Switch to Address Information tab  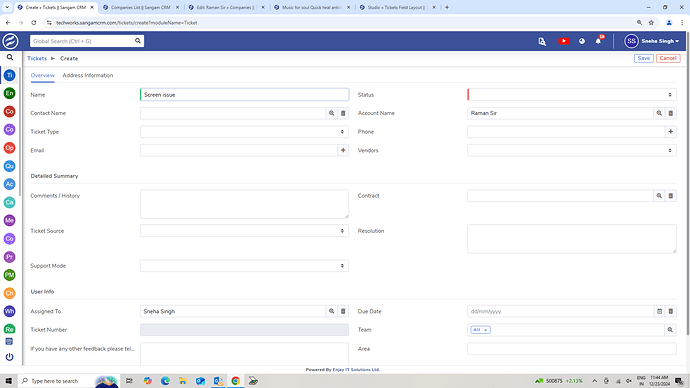pos(88,75)
